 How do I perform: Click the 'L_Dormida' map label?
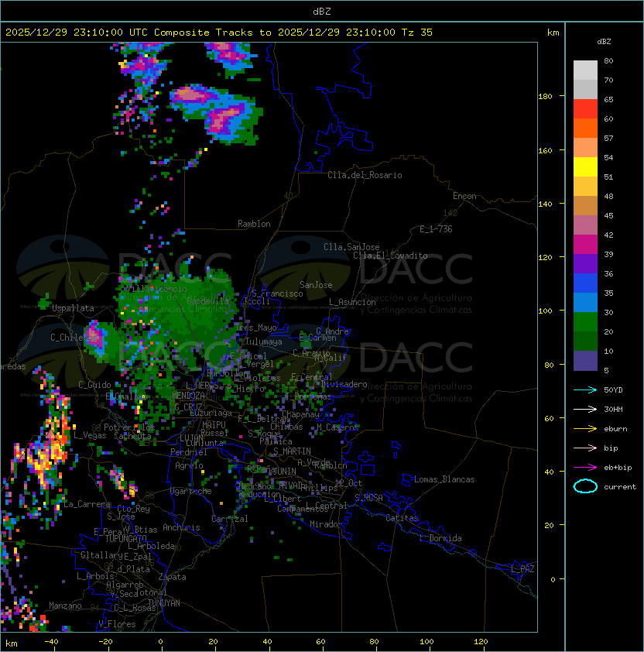click(440, 538)
